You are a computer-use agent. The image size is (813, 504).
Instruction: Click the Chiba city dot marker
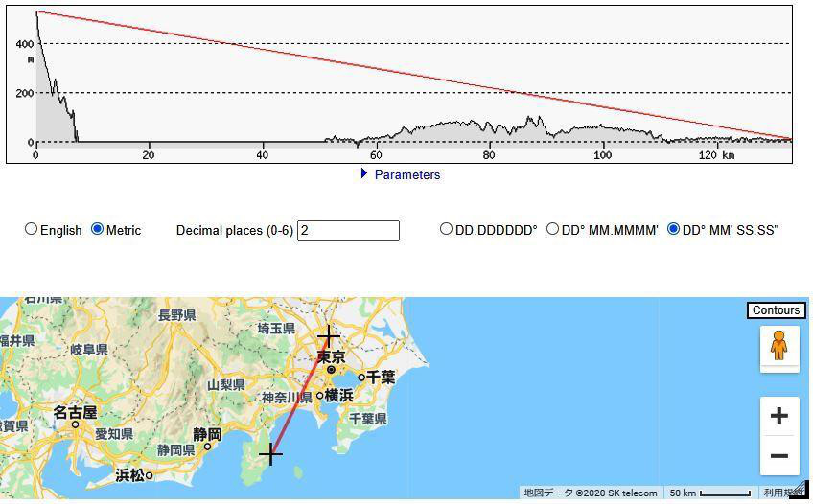pos(361,378)
